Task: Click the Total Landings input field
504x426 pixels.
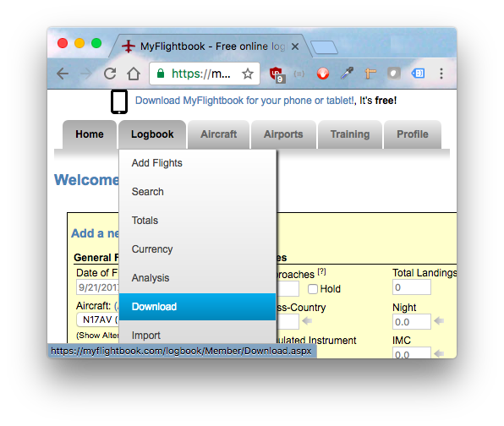Action: [412, 287]
